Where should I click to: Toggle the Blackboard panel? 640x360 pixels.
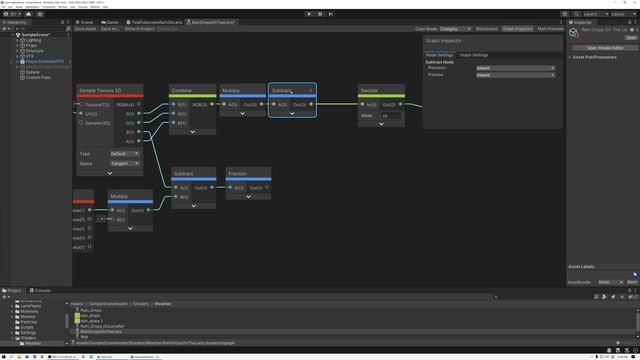[487, 29]
